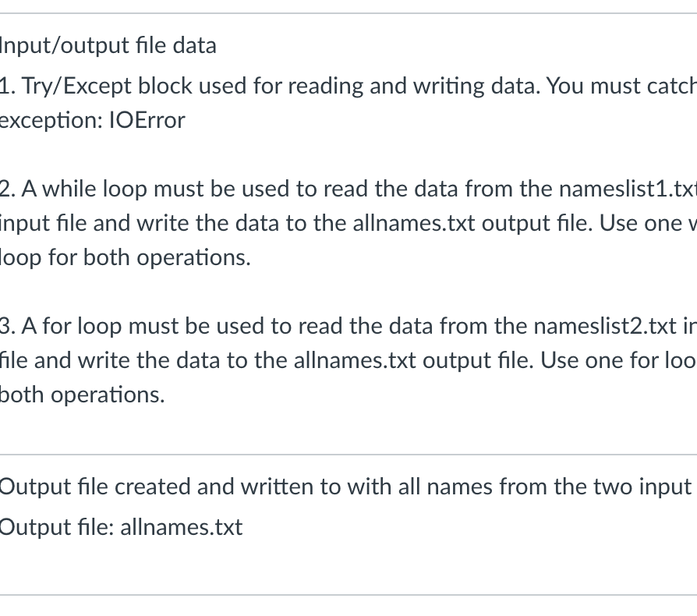Viewport: 697px width, 616px height.
Task: Click the 'both operations.' line of item 3
Action: point(82,395)
